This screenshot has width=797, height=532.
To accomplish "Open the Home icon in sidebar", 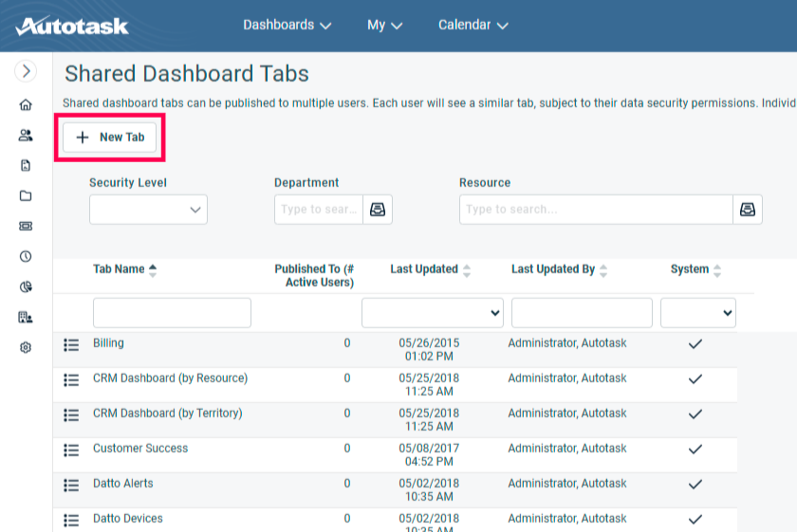I will 26,105.
